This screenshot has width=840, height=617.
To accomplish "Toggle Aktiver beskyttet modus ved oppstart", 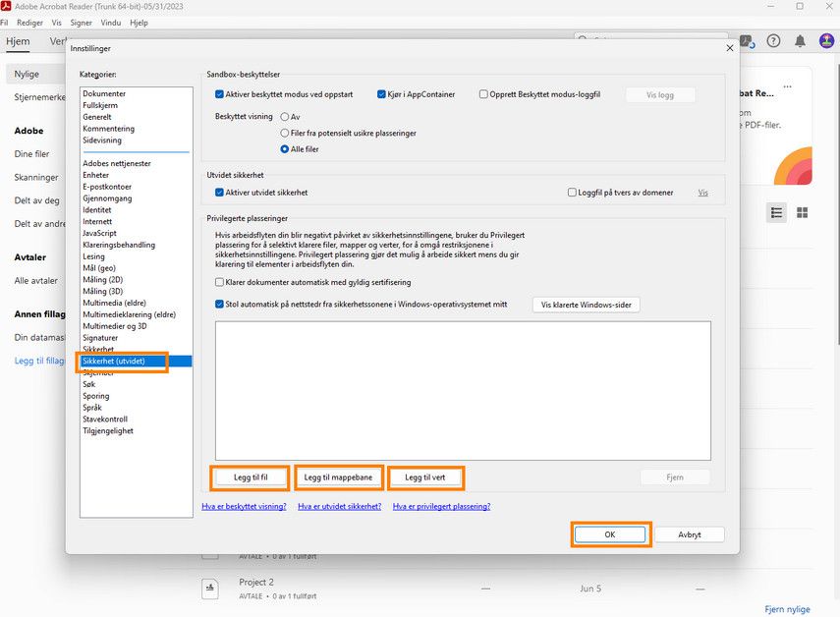I will pyautogui.click(x=219, y=94).
